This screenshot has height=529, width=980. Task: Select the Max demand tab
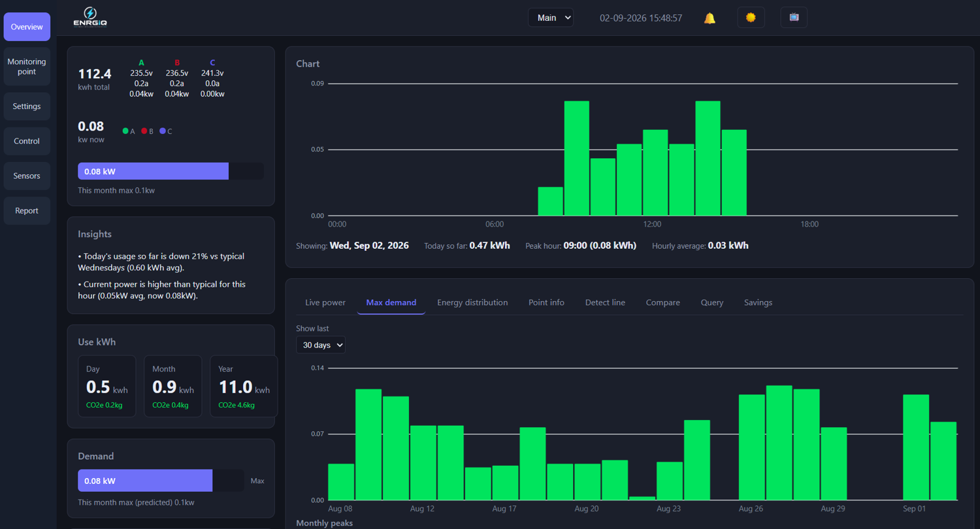391,302
